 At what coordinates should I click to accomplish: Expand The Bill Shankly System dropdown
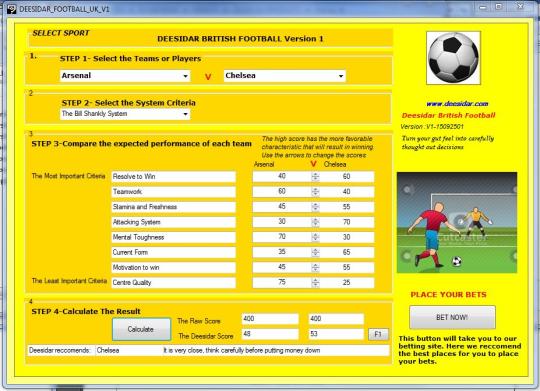point(125,114)
